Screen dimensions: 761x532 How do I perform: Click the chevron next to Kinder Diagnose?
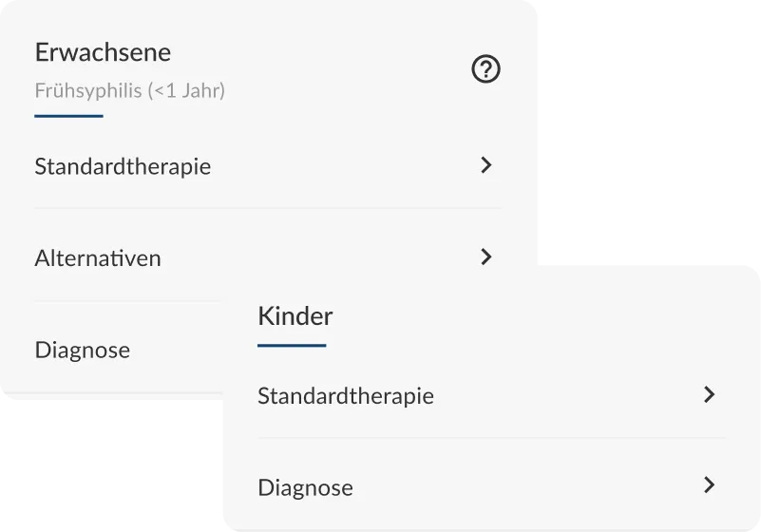pyautogui.click(x=709, y=485)
